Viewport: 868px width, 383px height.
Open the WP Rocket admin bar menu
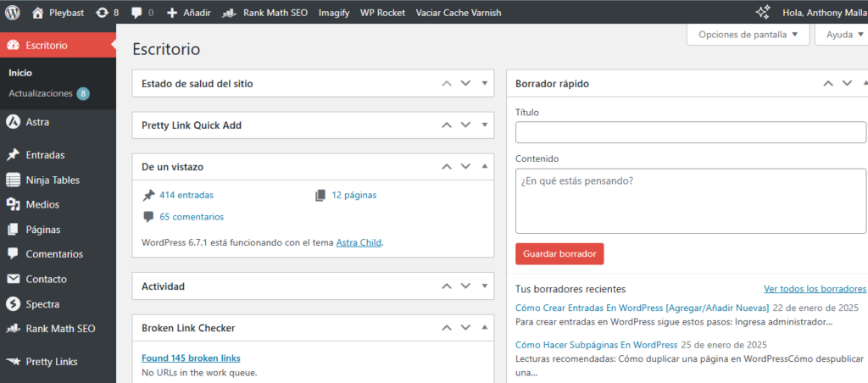click(382, 12)
